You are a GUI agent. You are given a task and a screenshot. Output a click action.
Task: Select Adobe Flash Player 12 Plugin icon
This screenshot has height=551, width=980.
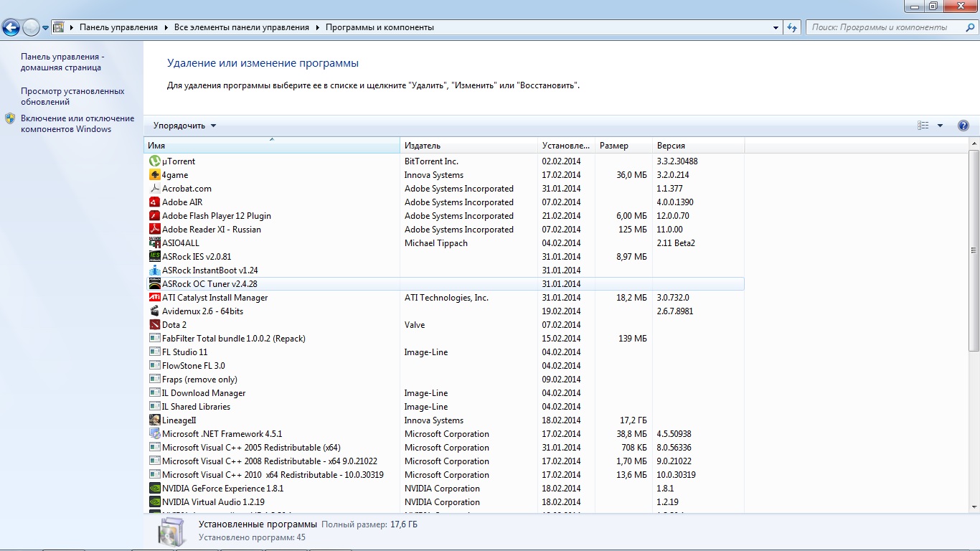(154, 216)
